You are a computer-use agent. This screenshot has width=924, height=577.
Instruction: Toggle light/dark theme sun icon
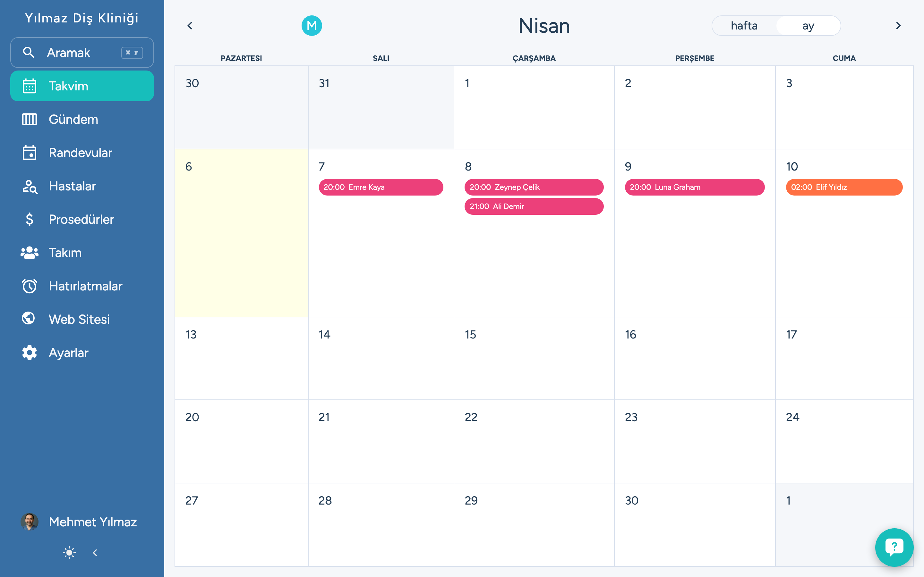[69, 552]
